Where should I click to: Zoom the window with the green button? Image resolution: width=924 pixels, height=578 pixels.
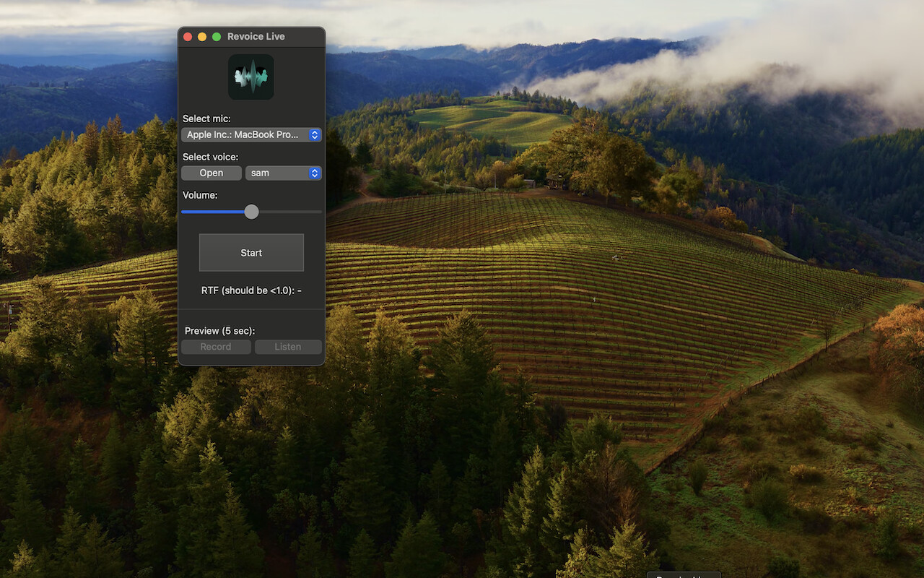coord(217,36)
